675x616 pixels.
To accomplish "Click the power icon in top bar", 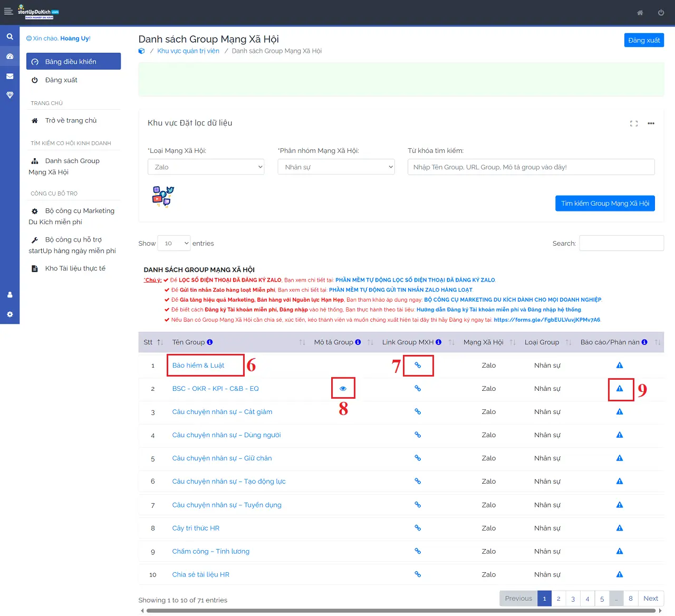I will (x=661, y=13).
